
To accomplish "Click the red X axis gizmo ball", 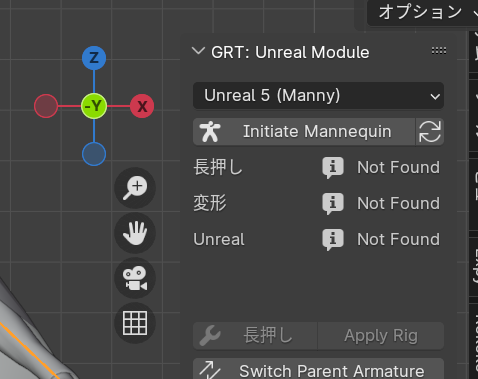I will point(142,106).
